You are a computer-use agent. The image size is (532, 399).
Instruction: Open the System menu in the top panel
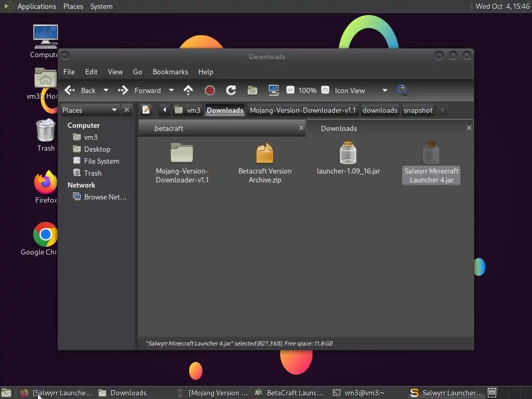pos(101,6)
